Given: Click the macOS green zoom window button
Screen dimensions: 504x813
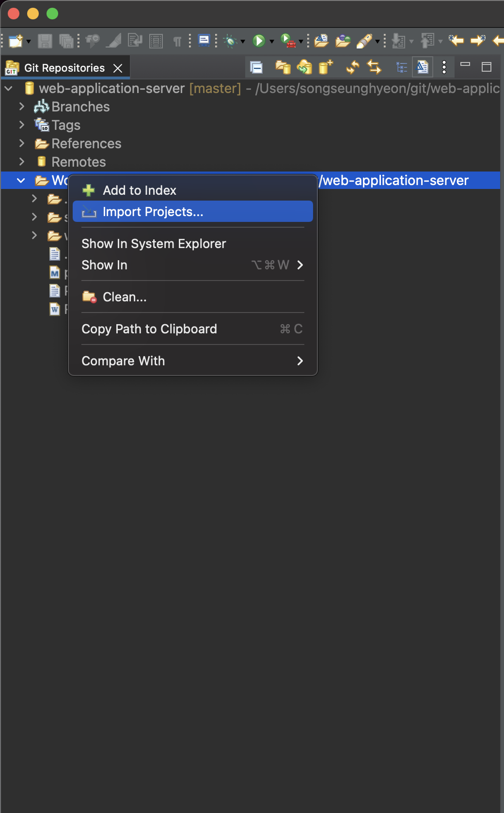Looking at the screenshot, I should (x=52, y=14).
